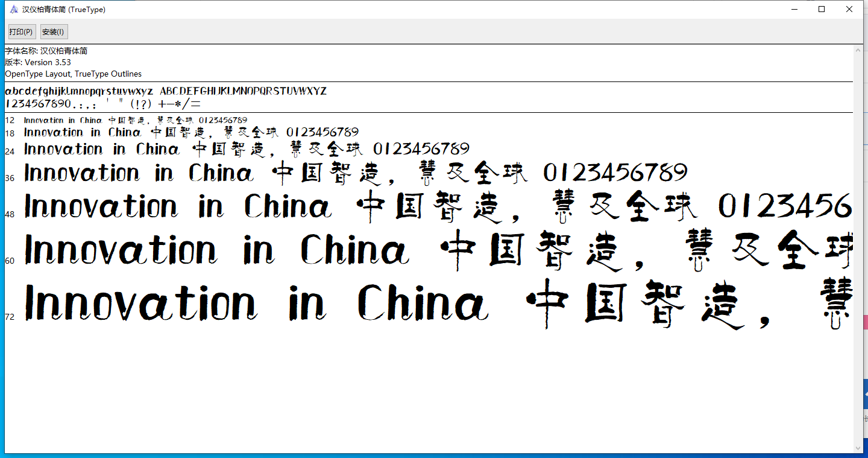
Task: Maximize the font viewer window
Action: click(x=822, y=9)
